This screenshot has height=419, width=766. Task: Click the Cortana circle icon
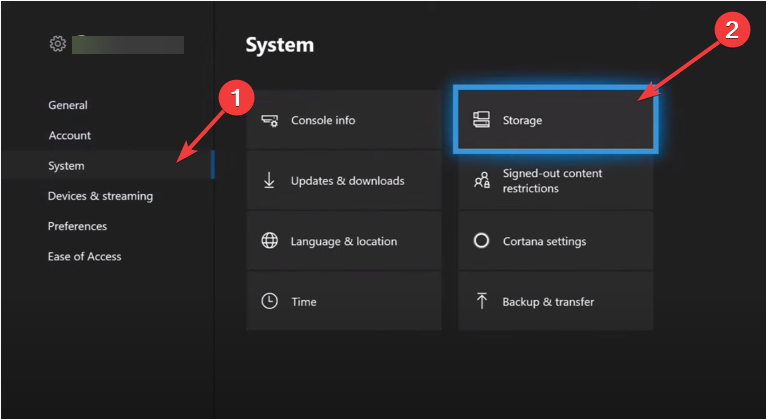pos(481,241)
